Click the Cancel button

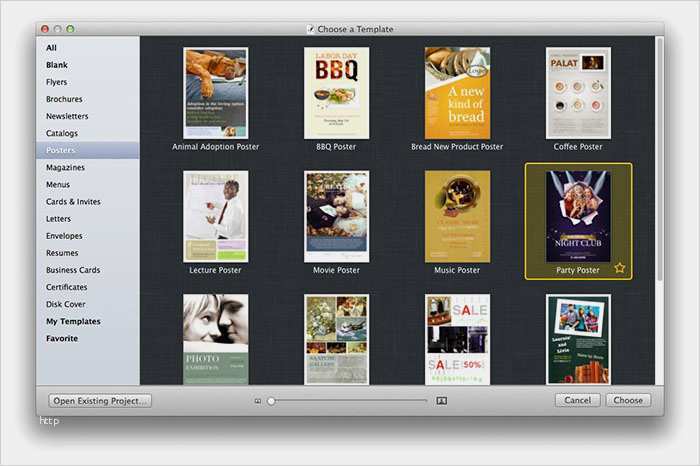pos(578,400)
